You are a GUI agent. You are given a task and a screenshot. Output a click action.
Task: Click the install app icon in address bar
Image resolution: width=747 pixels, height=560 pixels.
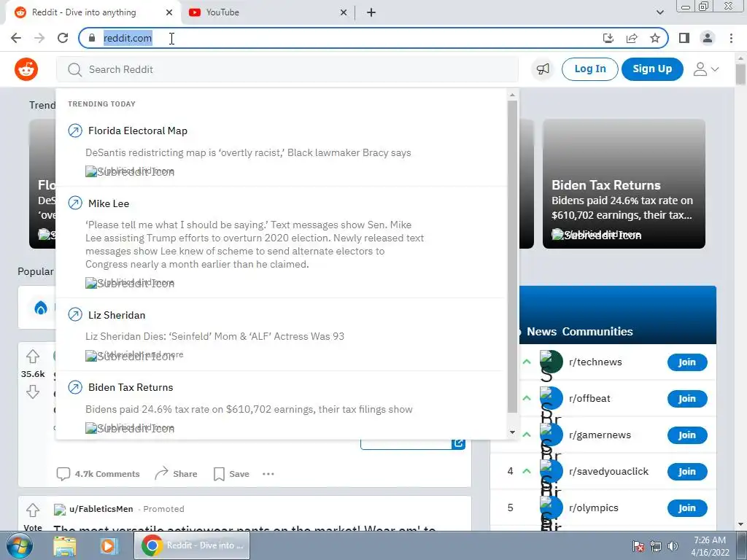(608, 38)
